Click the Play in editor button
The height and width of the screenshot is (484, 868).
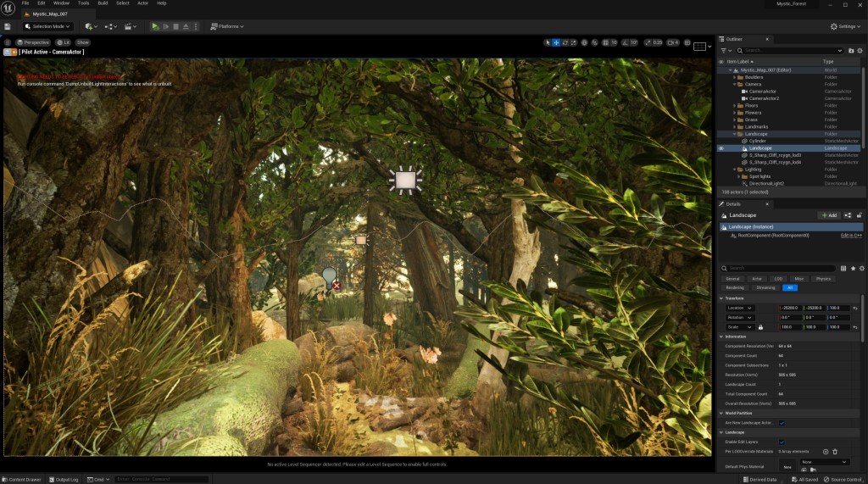(155, 26)
